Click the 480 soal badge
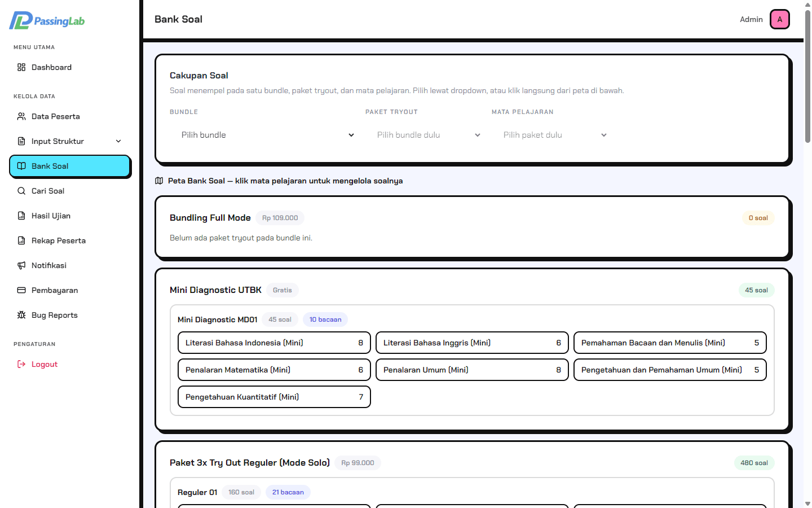Viewport: 812px width, 508px height. 754,463
